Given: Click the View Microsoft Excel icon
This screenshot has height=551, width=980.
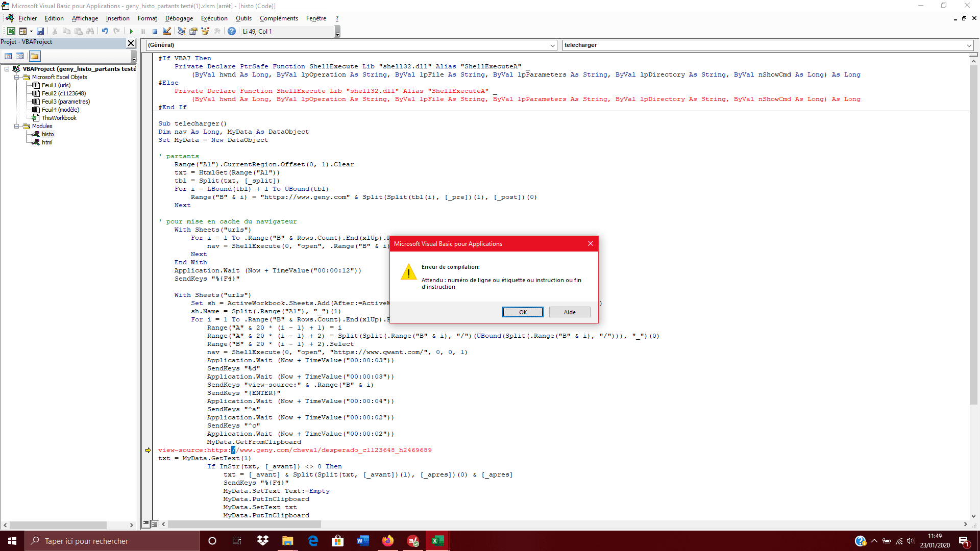Looking at the screenshot, I should pos(11,31).
